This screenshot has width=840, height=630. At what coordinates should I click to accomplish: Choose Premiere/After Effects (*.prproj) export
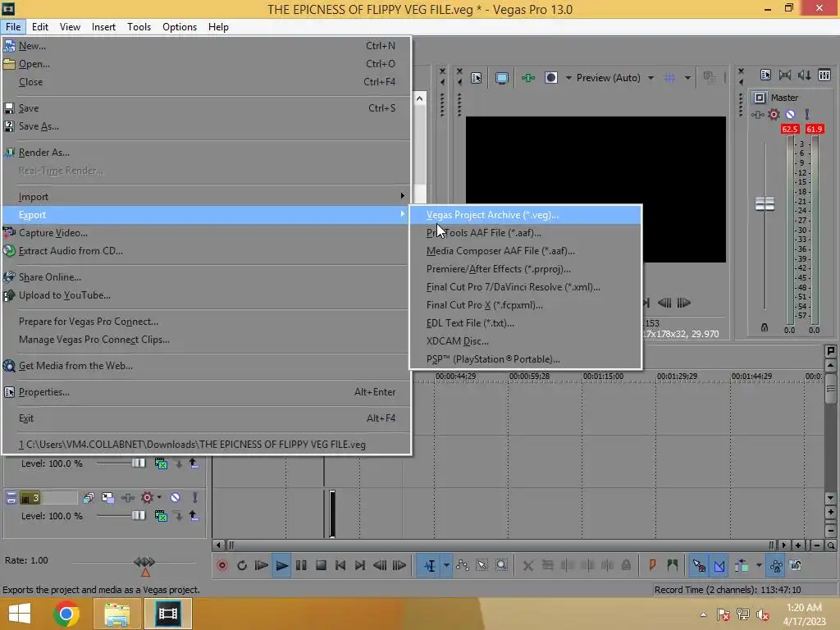[x=526, y=269]
